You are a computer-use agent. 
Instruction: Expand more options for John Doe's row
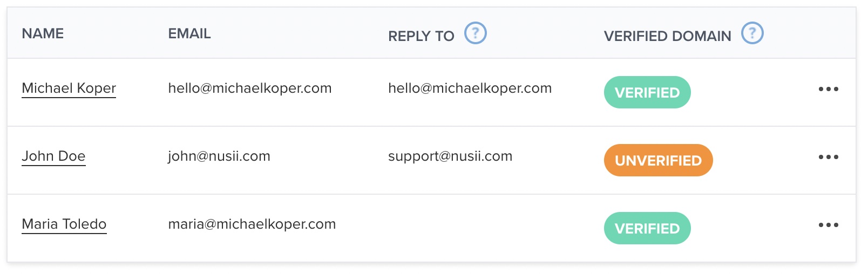tap(828, 157)
